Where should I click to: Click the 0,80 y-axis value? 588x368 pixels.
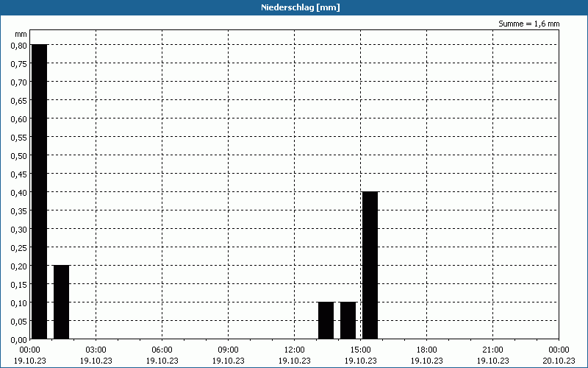pyautogui.click(x=19, y=45)
